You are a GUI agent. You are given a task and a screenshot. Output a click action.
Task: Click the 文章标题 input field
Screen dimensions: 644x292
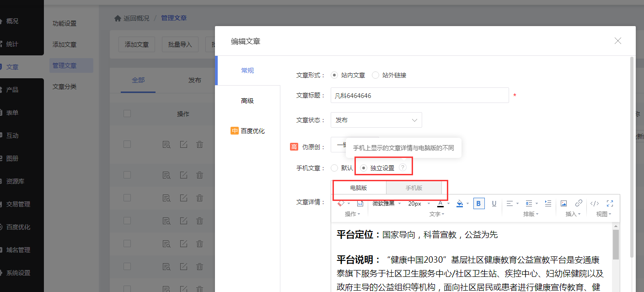(x=420, y=95)
